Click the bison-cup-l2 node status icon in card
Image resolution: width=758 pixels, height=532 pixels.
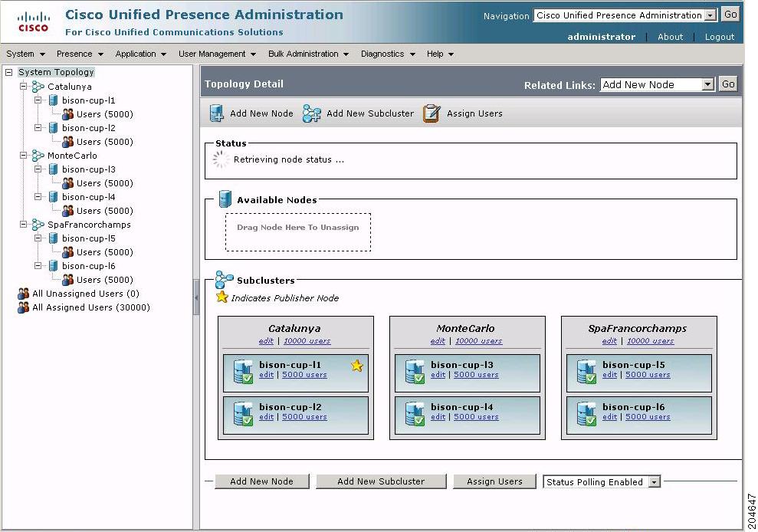tap(243, 414)
